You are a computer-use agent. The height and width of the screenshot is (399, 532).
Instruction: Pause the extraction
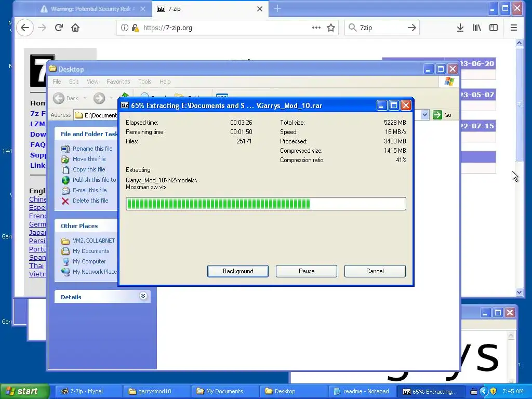307,271
